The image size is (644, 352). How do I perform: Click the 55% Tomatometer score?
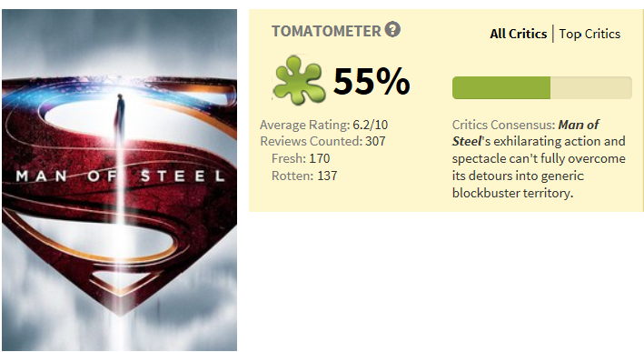click(x=372, y=81)
